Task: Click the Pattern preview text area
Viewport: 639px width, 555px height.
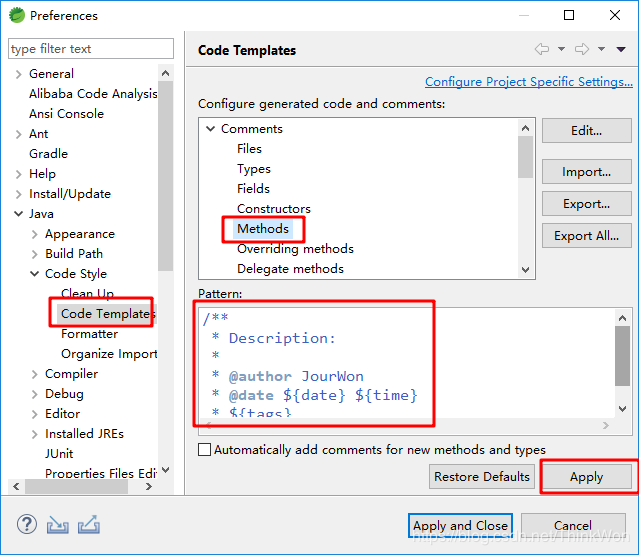Action: (x=406, y=363)
